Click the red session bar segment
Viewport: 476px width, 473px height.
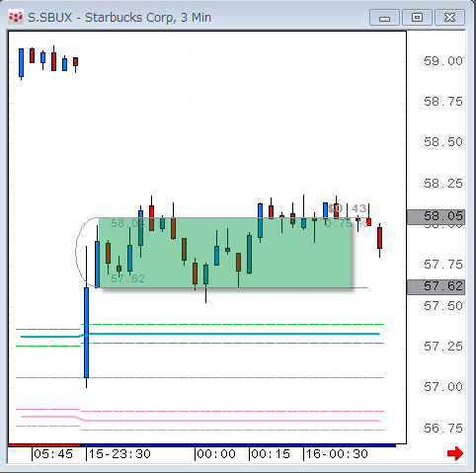click(x=44, y=445)
